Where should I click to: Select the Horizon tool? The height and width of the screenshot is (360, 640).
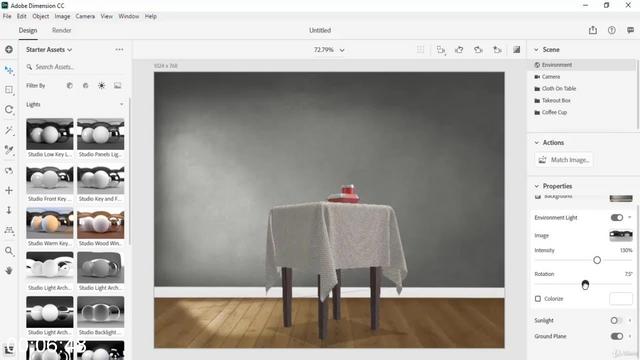pos(9,230)
